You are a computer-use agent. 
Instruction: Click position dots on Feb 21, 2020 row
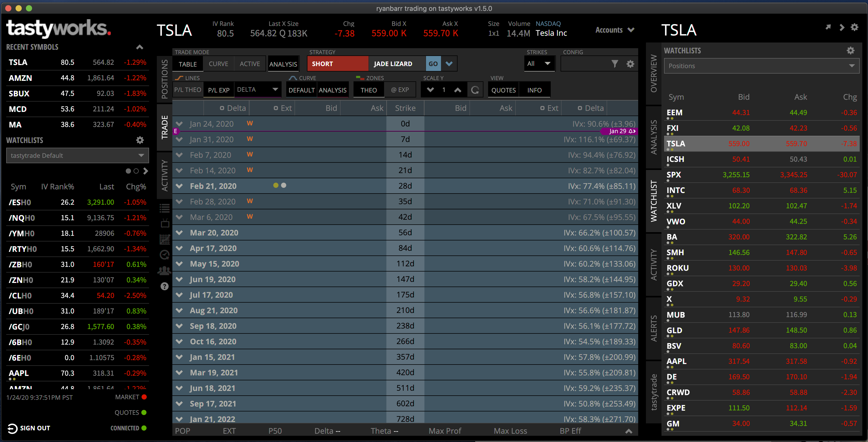(x=280, y=185)
